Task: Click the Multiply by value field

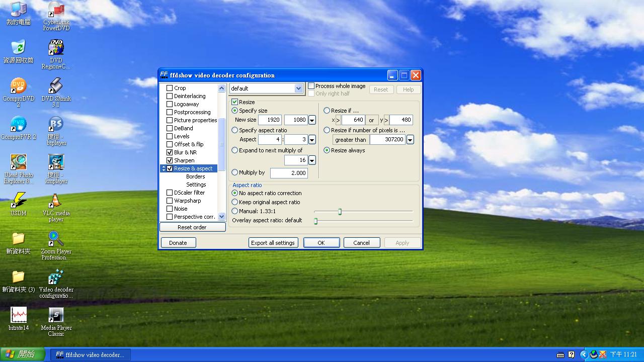Action: point(289,173)
